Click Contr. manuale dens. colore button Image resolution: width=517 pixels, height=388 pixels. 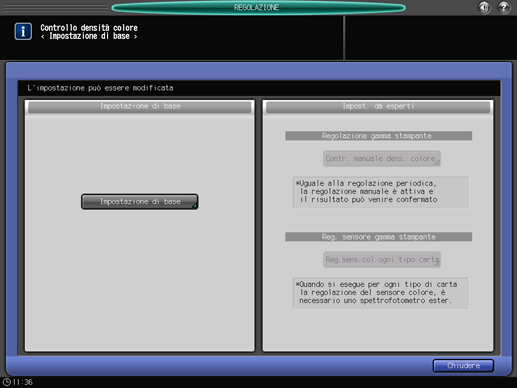click(x=382, y=159)
